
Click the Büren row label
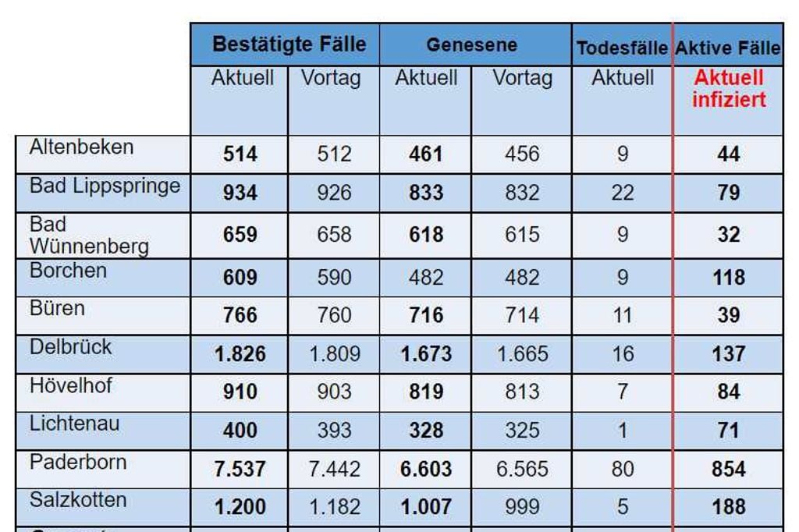[57, 308]
